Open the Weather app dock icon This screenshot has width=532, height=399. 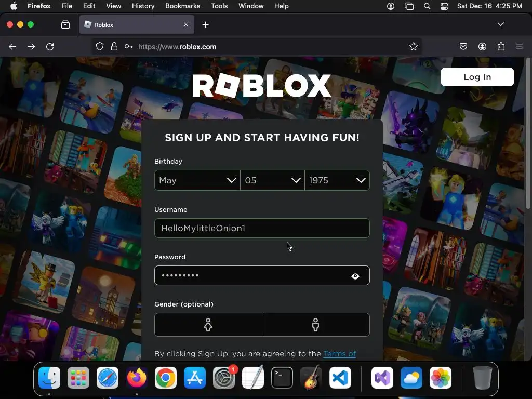(x=411, y=378)
